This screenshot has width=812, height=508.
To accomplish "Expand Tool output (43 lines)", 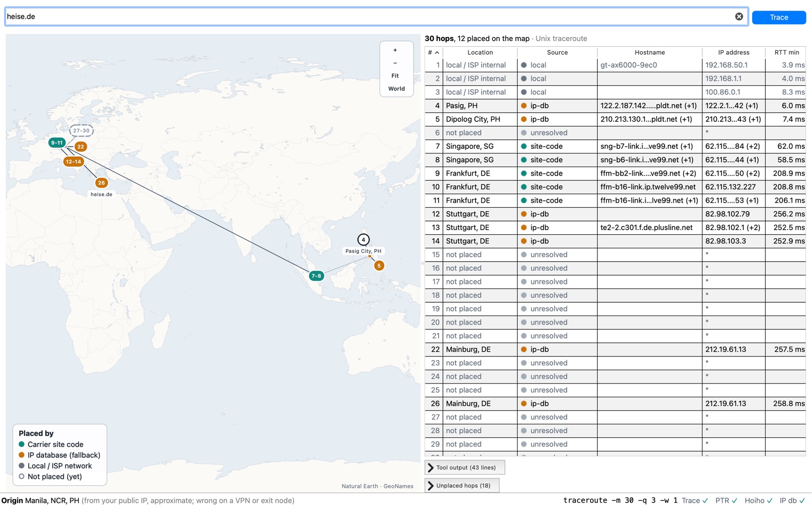I will click(x=464, y=467).
